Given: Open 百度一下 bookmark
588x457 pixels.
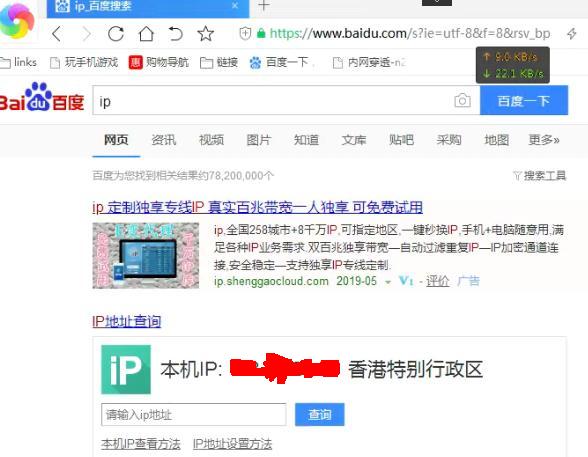Looking at the screenshot, I should click(279, 62).
